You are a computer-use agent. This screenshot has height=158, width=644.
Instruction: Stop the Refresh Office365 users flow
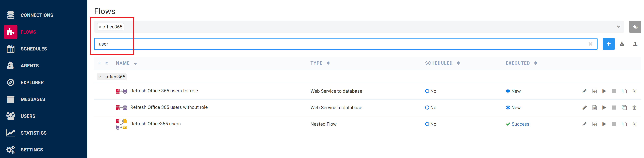[x=614, y=124]
